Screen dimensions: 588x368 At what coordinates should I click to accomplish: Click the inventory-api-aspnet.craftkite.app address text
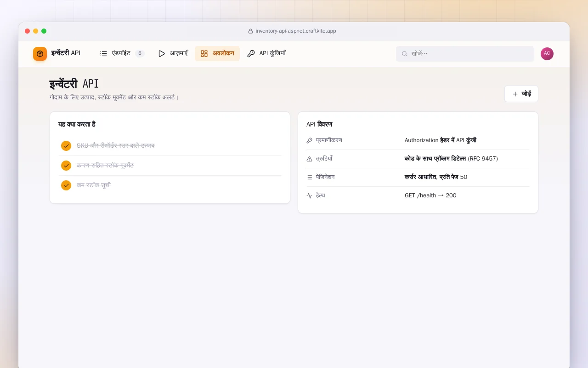tap(296, 31)
